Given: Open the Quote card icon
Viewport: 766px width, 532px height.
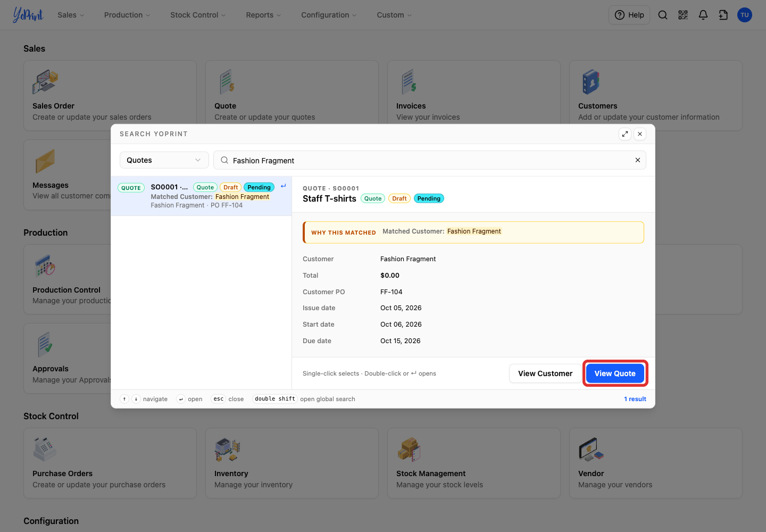Looking at the screenshot, I should click(227, 82).
